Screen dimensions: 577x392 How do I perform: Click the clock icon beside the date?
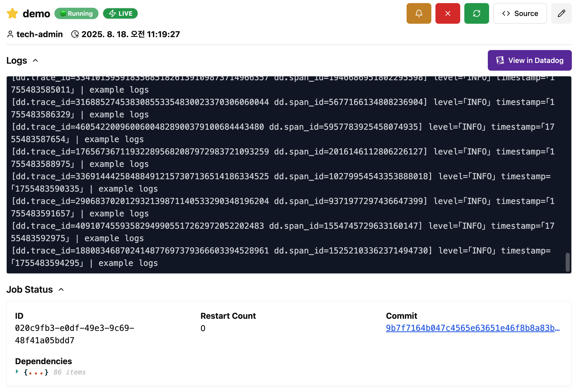75,34
